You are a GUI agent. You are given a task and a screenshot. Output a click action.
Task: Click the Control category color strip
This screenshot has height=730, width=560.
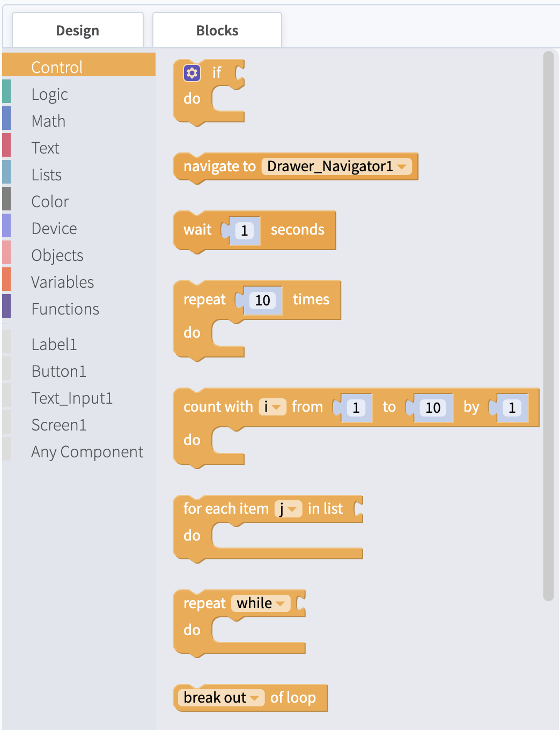(x=6, y=64)
